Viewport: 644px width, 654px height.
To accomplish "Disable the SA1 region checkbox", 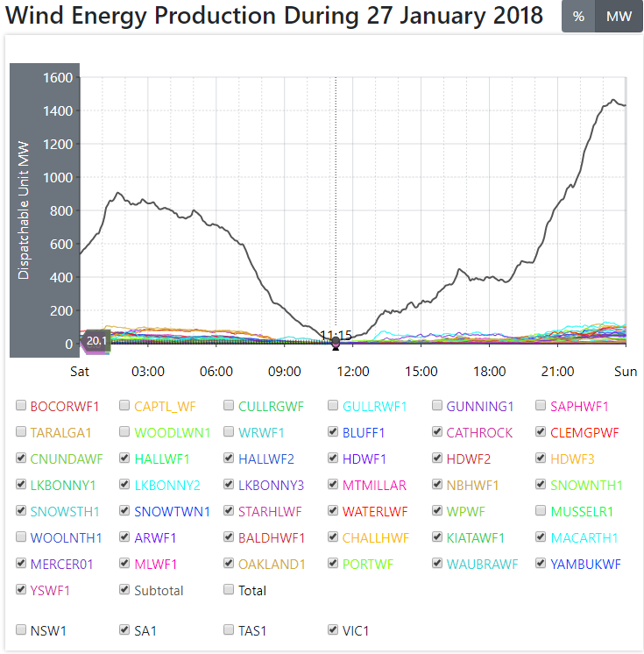I will coord(125,629).
